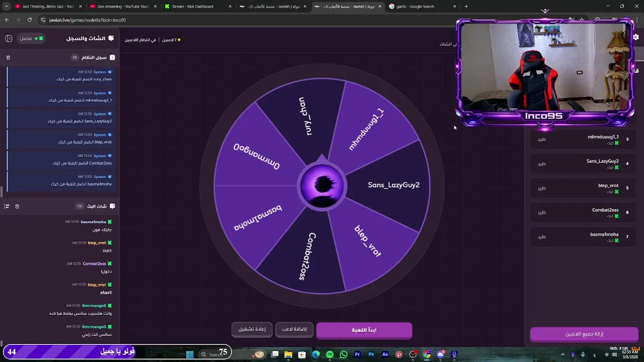The image size is (644, 362).
Task: Kick player blep_vrot with طرد
Action: coord(541,188)
